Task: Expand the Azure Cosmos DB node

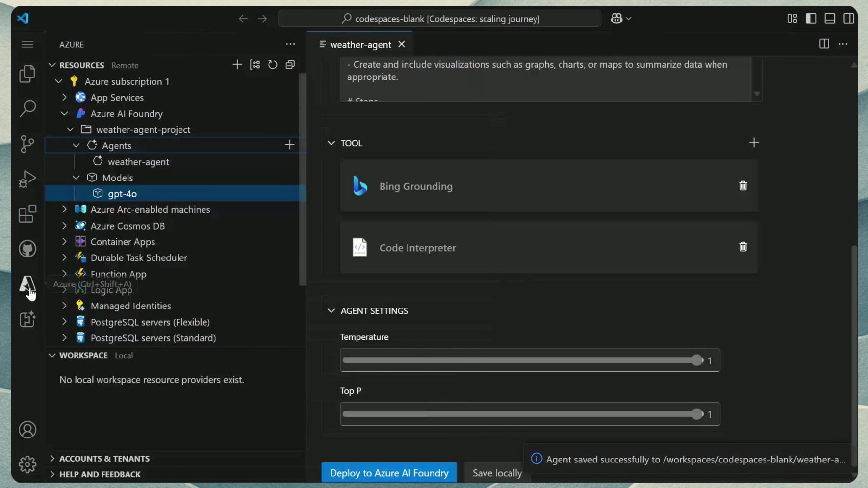Action: 64,226
